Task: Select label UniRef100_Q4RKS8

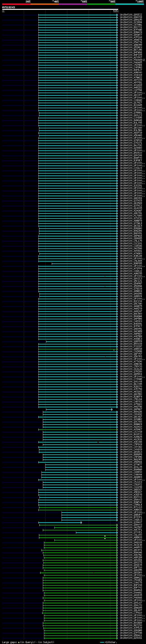Action: tap(131, 349)
